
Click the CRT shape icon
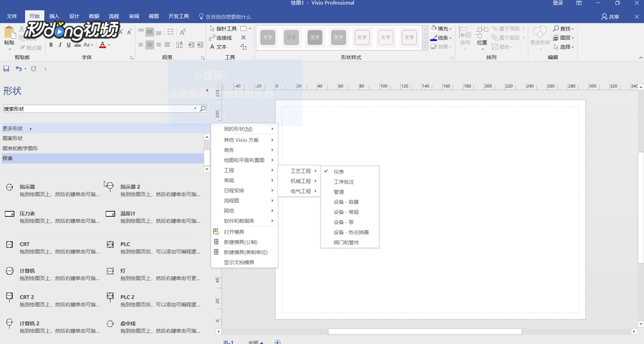click(10, 244)
